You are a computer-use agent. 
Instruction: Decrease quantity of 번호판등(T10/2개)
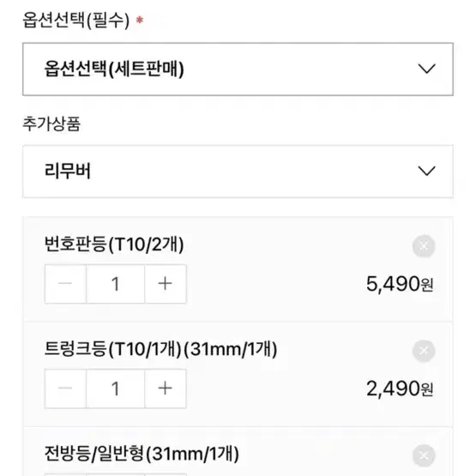point(65,284)
